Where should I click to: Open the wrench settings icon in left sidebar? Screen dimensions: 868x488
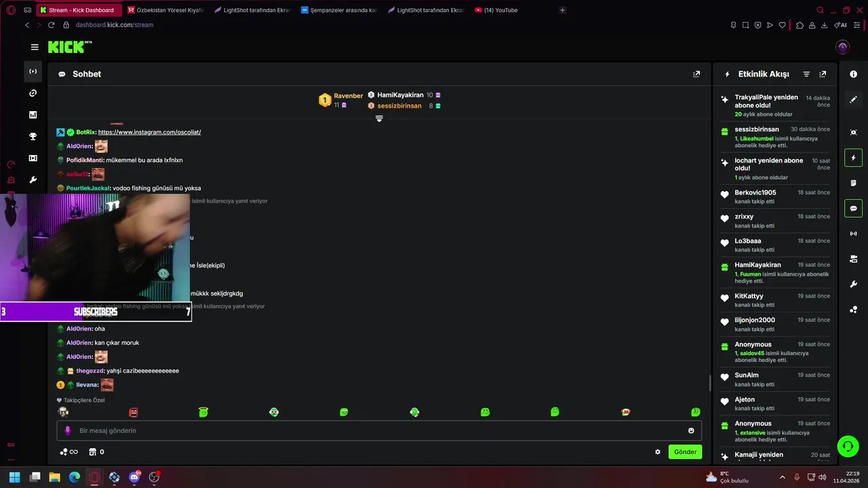pos(33,180)
